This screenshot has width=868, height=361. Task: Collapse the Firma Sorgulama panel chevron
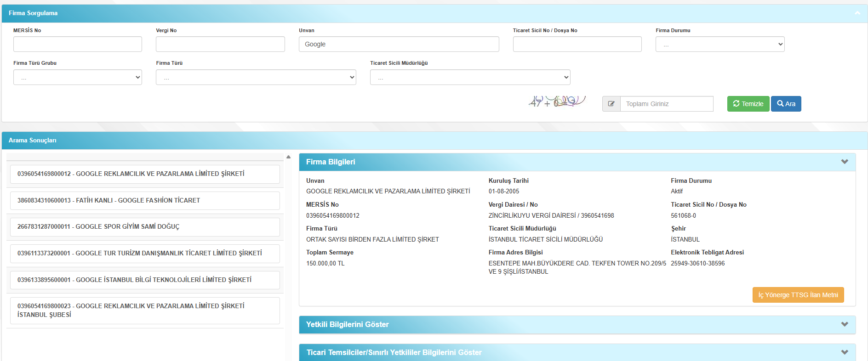(857, 13)
